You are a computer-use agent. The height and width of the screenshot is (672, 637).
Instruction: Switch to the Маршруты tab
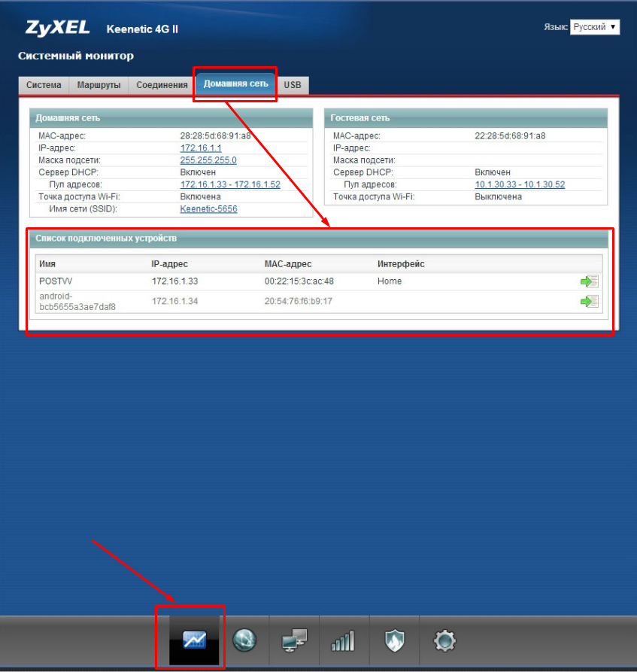pos(99,85)
